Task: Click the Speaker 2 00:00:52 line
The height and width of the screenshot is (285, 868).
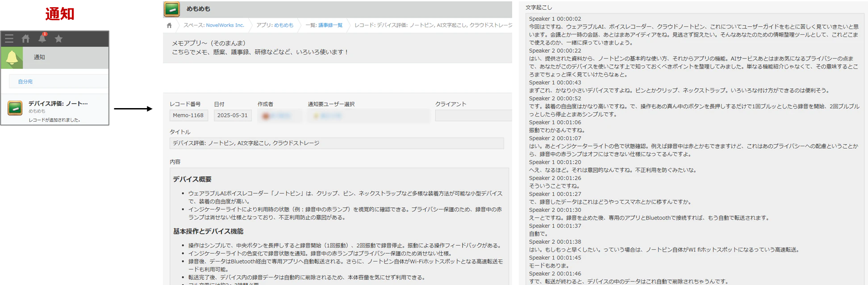Action: (x=555, y=99)
